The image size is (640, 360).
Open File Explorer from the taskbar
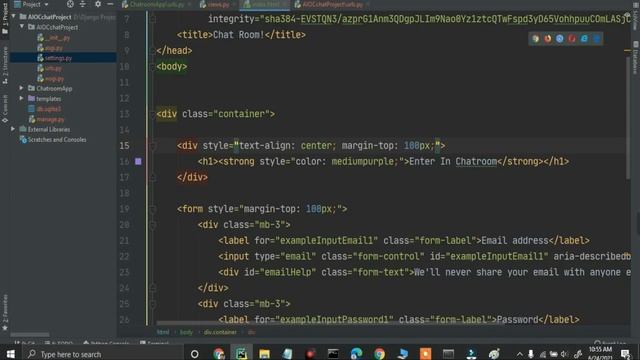tap(264, 353)
